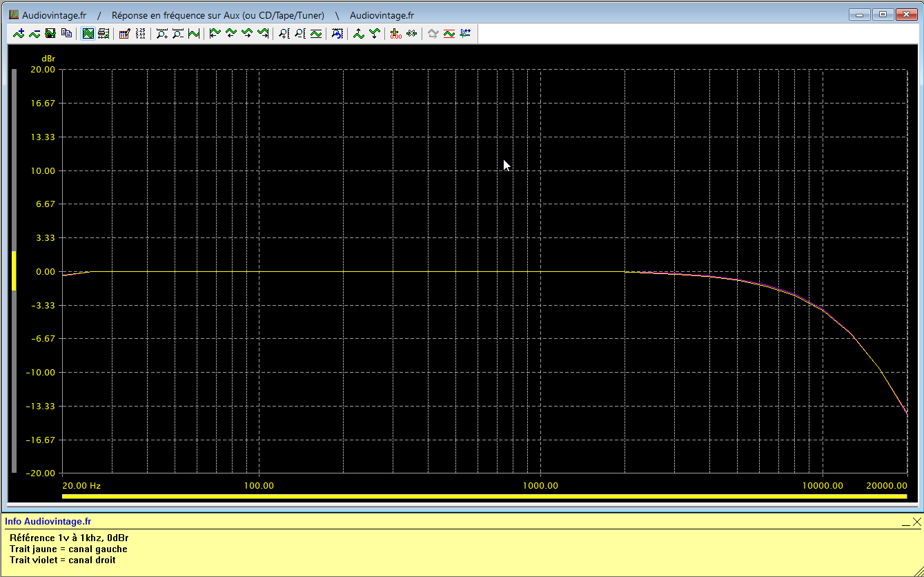Screen dimensions: 924x577
Task: Click the 1000.00 X-axis label
Action: point(540,486)
